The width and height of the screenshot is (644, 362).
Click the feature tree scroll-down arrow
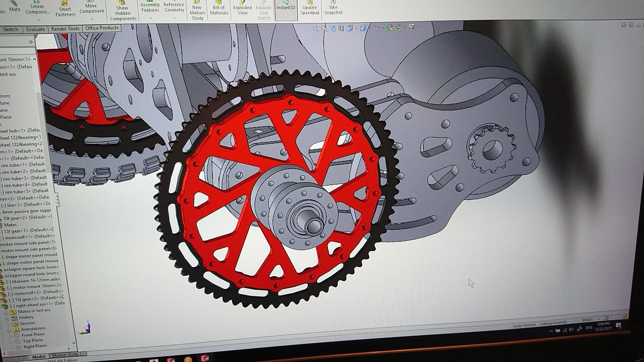click(74, 343)
